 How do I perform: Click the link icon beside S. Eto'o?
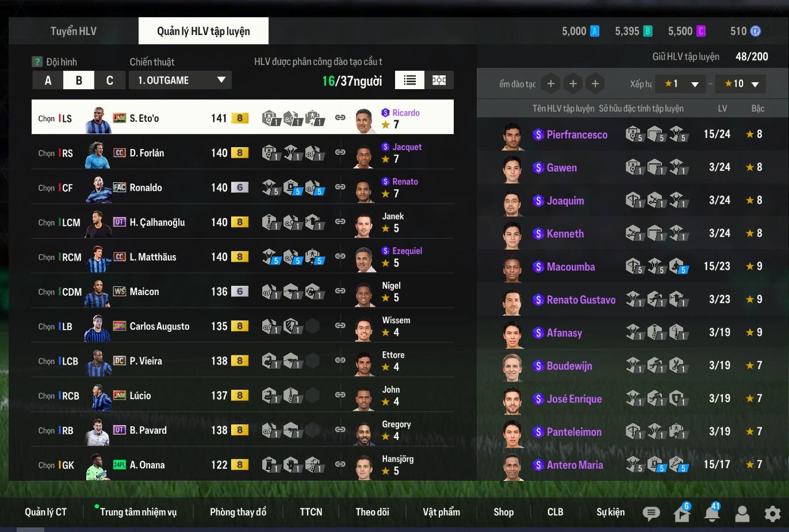point(340,117)
